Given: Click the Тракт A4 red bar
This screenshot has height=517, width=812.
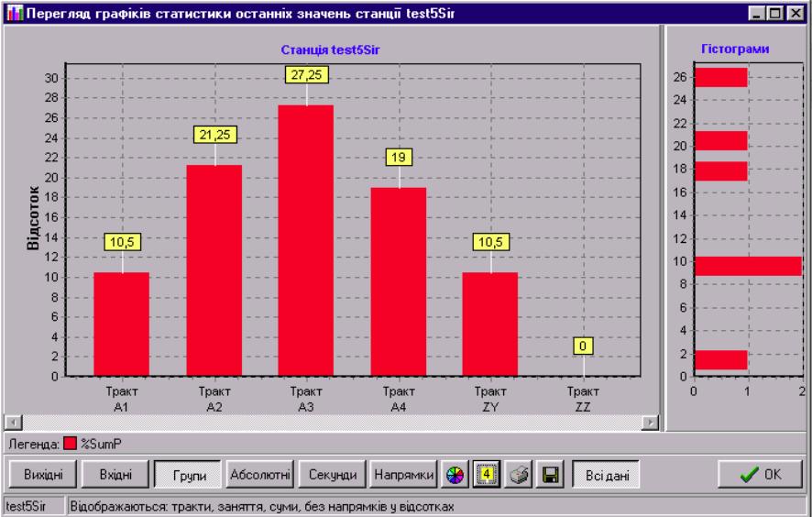Looking at the screenshot, I should [x=399, y=281].
